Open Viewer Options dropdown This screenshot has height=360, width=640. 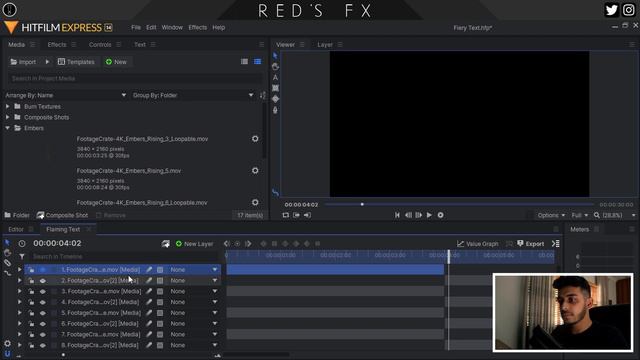(551, 215)
